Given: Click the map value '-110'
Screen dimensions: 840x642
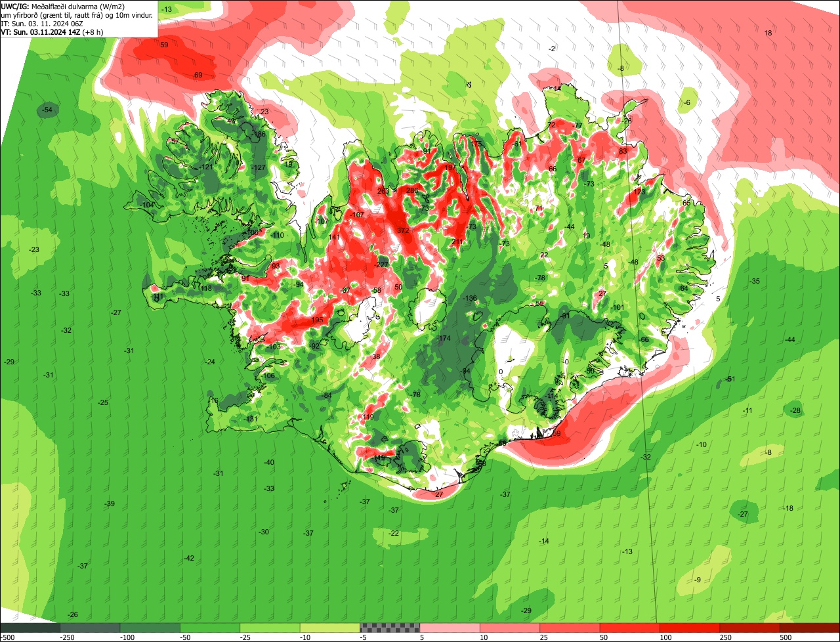Looking at the screenshot, I should point(277,235).
